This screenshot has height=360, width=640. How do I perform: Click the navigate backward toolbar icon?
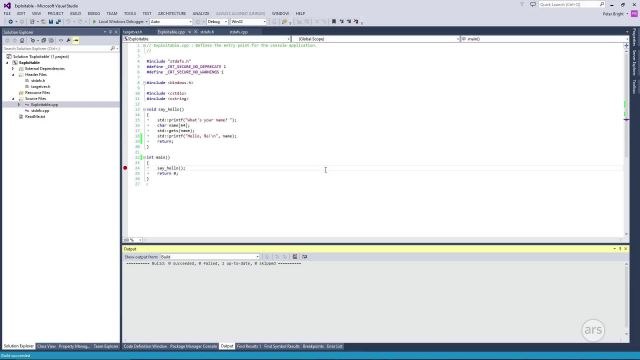click(x=11, y=21)
